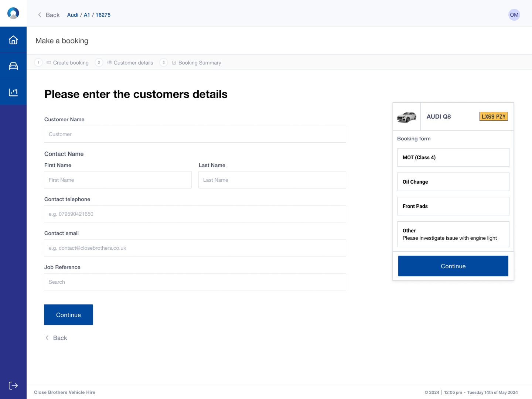The height and width of the screenshot is (399, 532).
Task: Expand the Other service description
Action: (453, 234)
